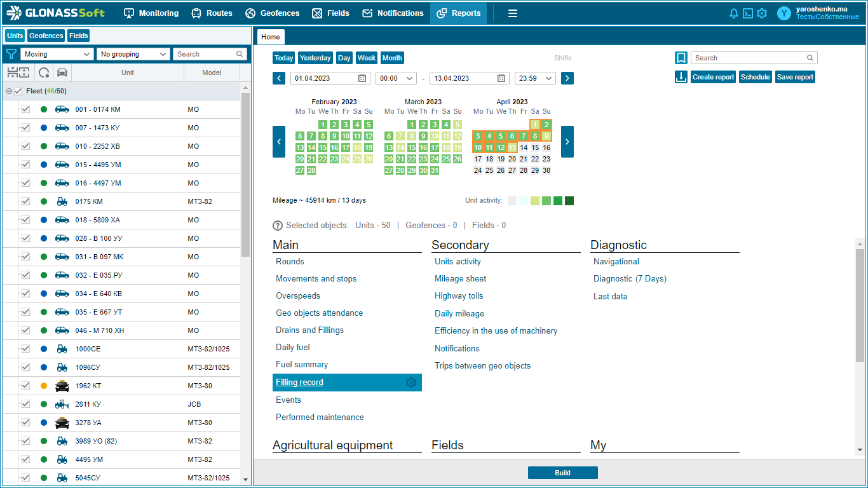Click the car icon column header
The image size is (868, 488).
coord(62,72)
